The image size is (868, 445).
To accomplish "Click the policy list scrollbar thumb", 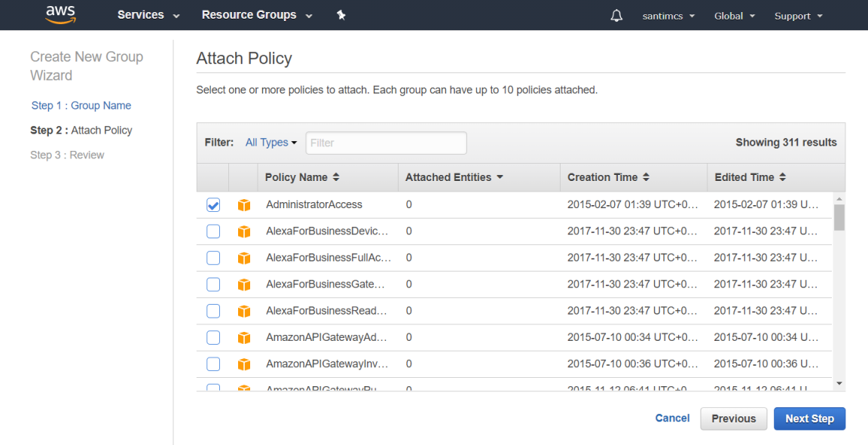I will [x=839, y=217].
